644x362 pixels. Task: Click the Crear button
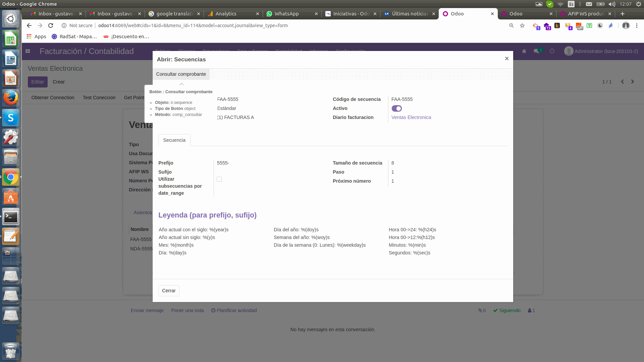(x=59, y=82)
